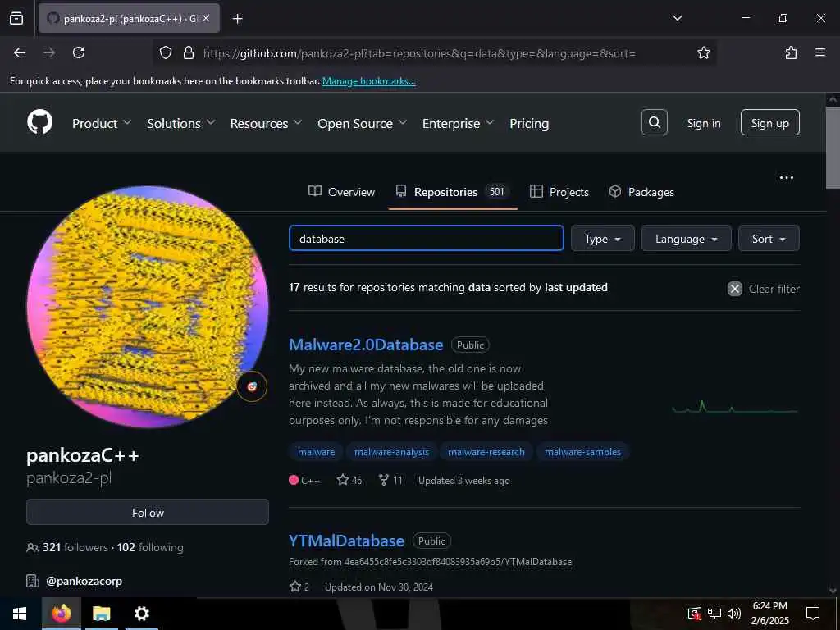Open the Language filter dropdown

(x=687, y=239)
